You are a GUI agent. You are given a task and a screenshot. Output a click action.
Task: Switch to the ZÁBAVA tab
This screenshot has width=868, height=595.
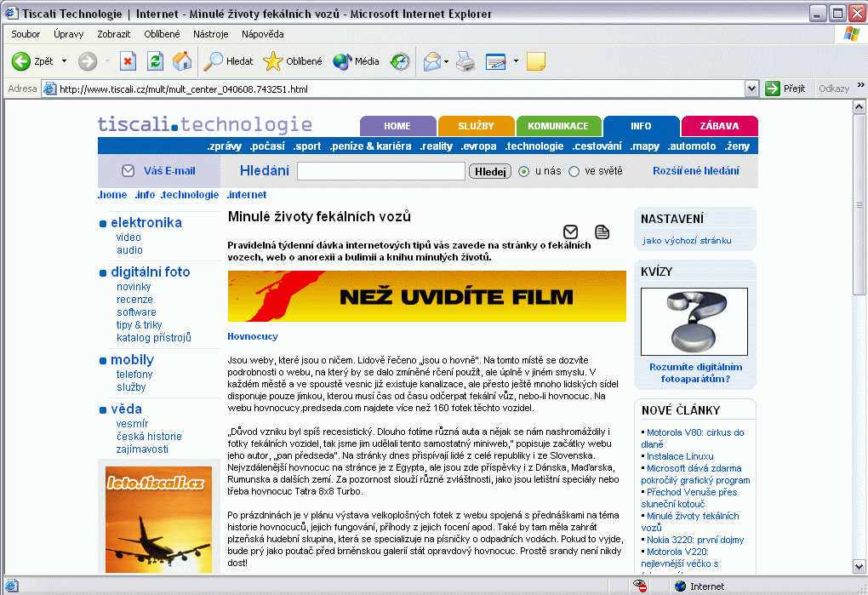[x=719, y=126]
